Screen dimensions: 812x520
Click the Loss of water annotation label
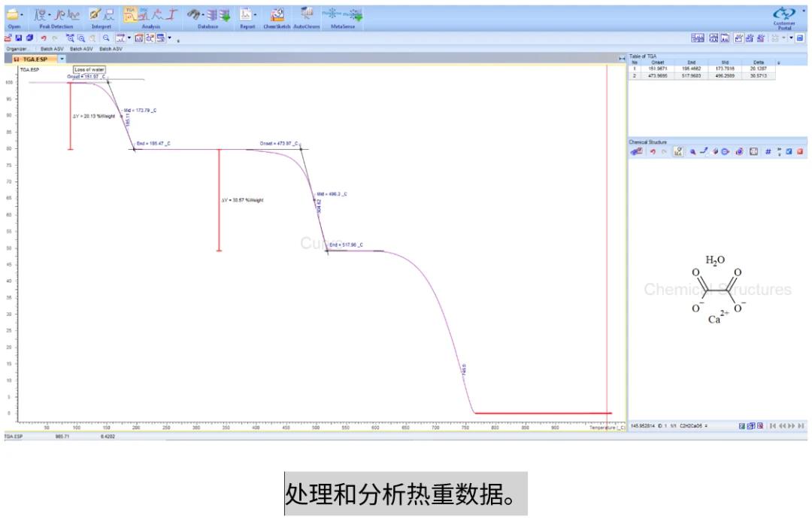(x=89, y=69)
